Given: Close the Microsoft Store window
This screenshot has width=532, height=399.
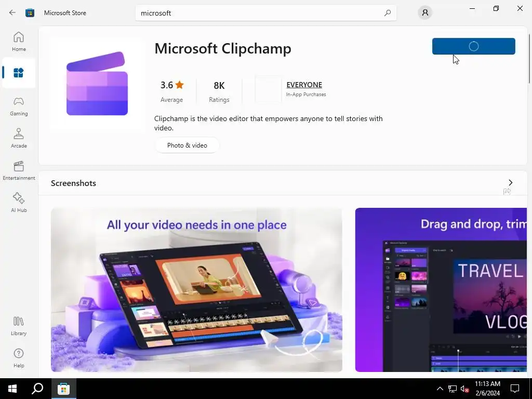Looking at the screenshot, I should tap(520, 8).
